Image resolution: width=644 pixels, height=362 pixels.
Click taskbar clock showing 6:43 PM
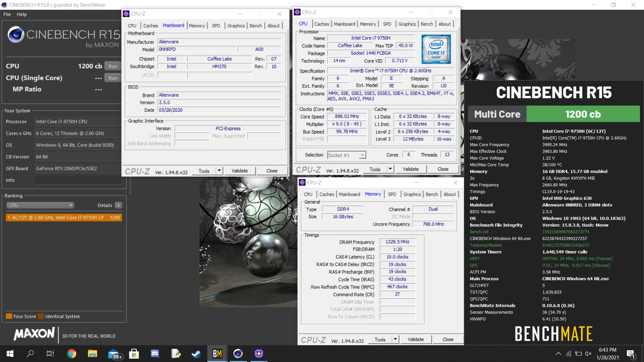[x=607, y=354]
